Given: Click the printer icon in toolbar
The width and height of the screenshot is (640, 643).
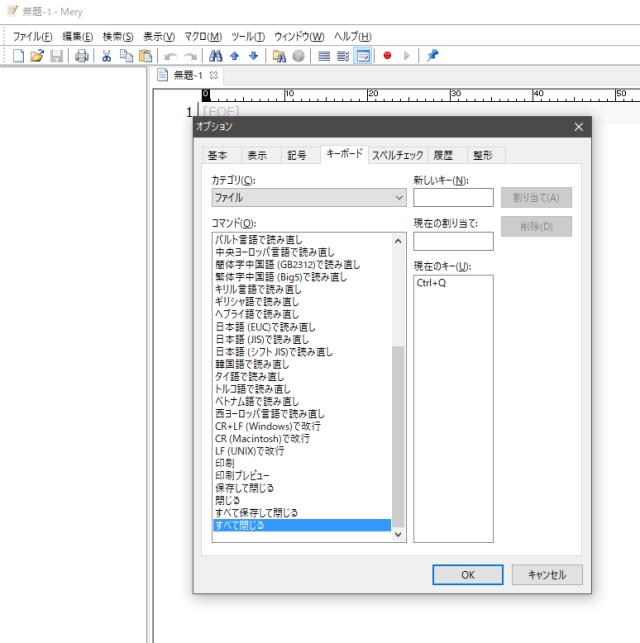Looking at the screenshot, I should [82, 56].
